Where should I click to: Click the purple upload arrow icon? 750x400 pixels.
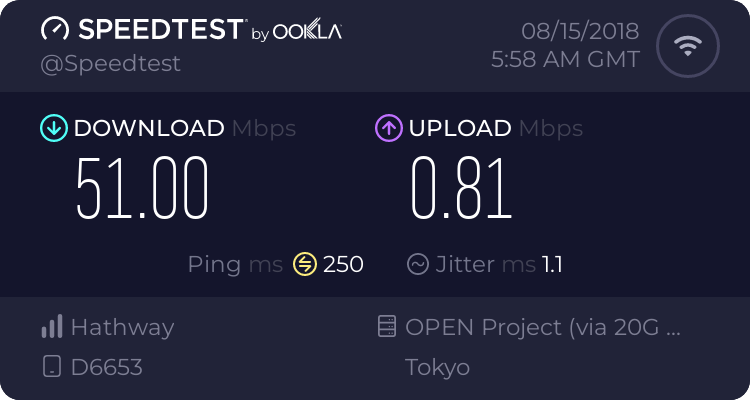click(x=389, y=128)
